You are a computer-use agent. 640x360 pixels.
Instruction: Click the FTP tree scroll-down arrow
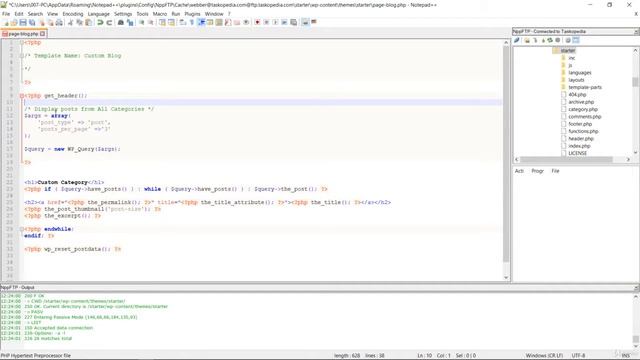click(x=636, y=153)
